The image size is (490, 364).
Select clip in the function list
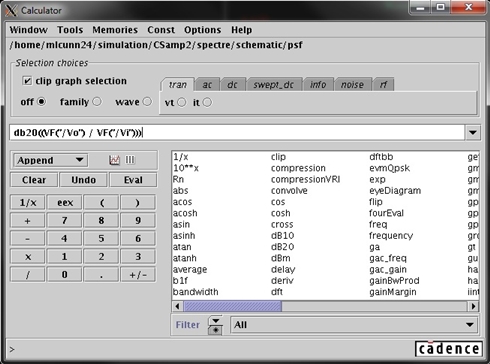click(x=278, y=157)
